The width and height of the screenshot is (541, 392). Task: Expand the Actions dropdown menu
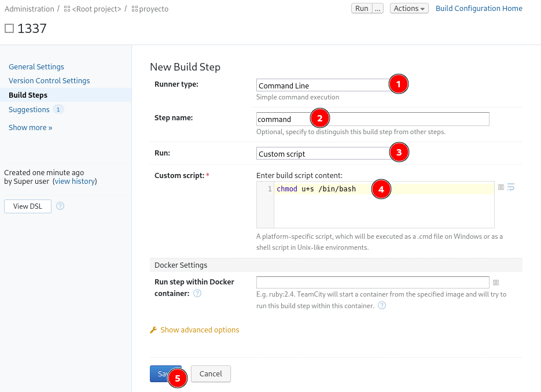click(x=409, y=8)
